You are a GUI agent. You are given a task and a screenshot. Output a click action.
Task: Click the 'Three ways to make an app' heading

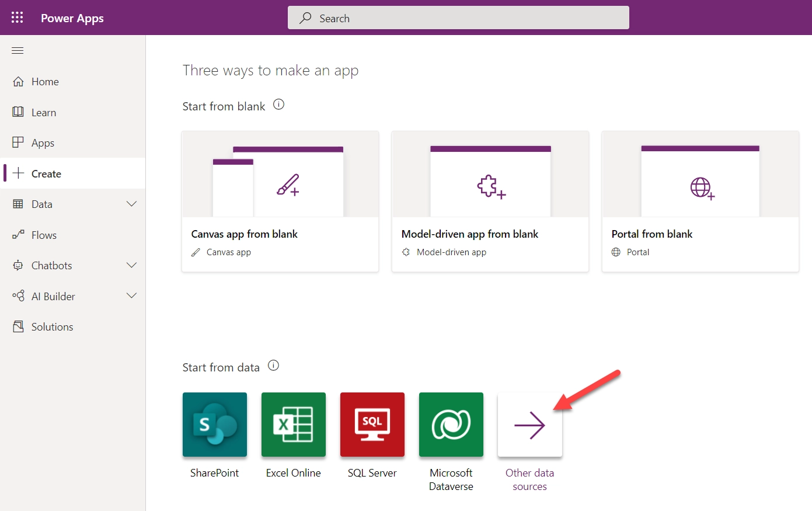coord(270,71)
